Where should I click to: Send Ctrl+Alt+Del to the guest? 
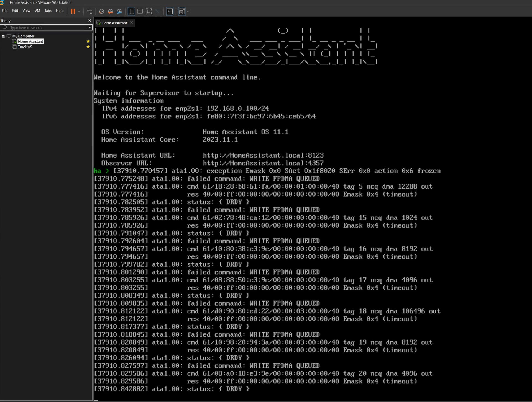point(89,11)
